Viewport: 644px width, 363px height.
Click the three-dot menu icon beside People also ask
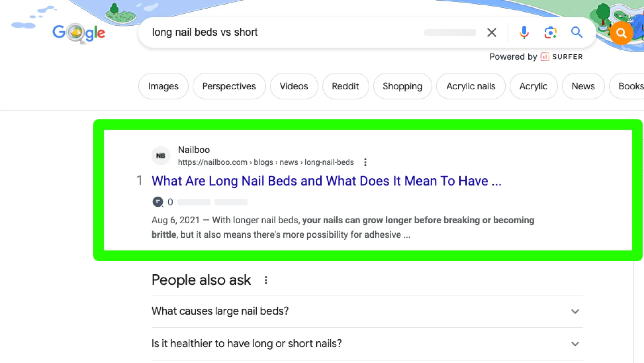coord(266,280)
